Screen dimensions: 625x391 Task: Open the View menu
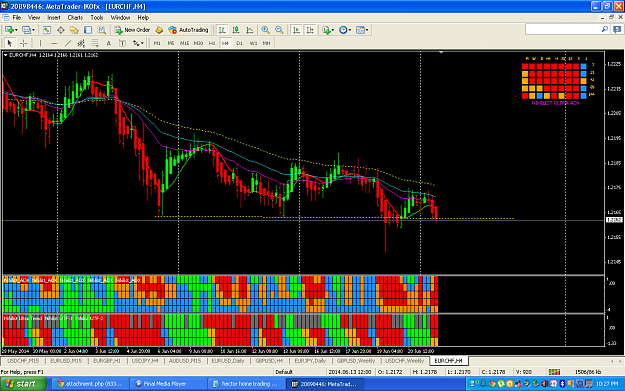(x=34, y=18)
